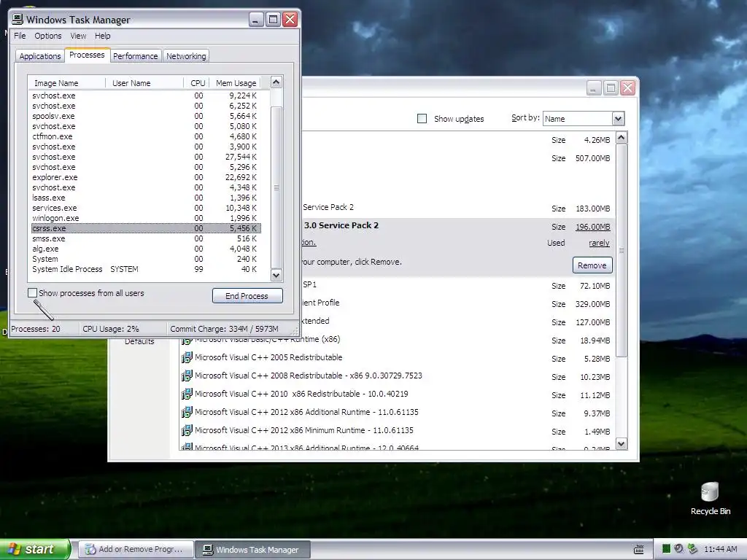Click Remove for the 3.0 Service Pack 2 entry
The height and width of the screenshot is (560, 747).
(592, 265)
